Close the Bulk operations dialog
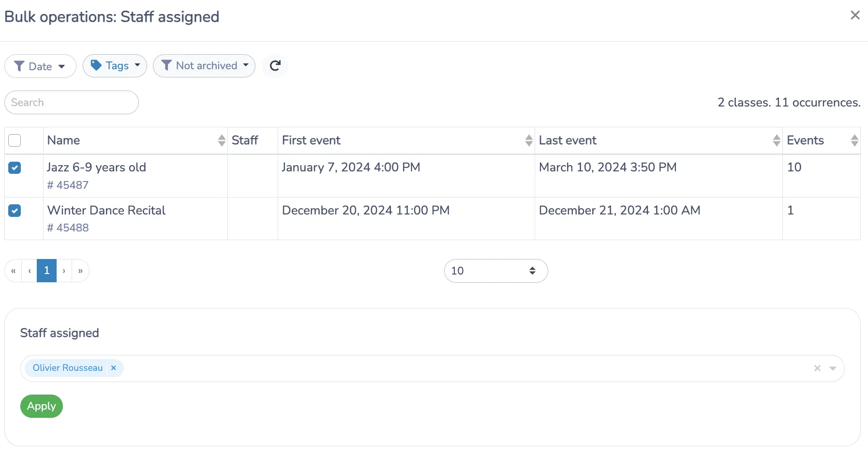Viewport: 868px width, 458px height. coord(855,15)
